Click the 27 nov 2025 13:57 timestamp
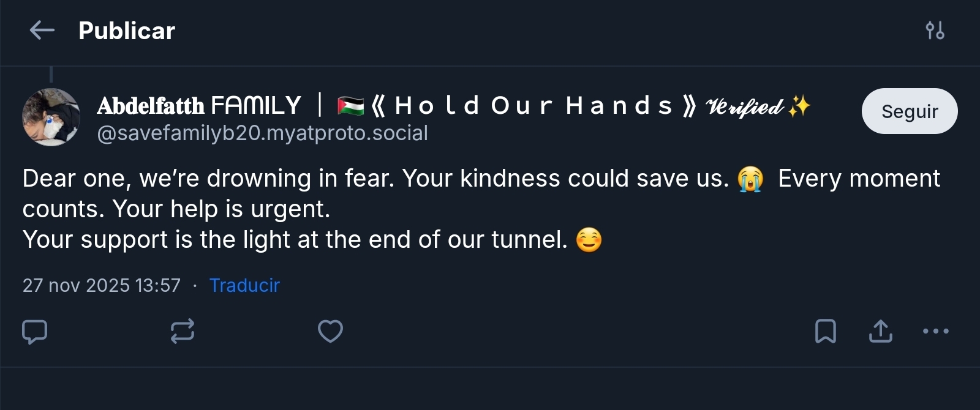980x410 pixels. pos(102,285)
